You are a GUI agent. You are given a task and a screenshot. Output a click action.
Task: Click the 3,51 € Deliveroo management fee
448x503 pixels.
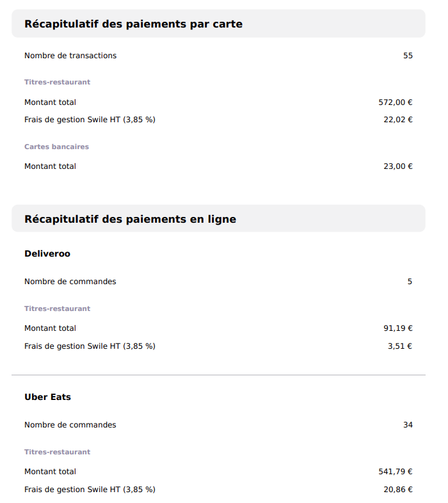tap(400, 346)
